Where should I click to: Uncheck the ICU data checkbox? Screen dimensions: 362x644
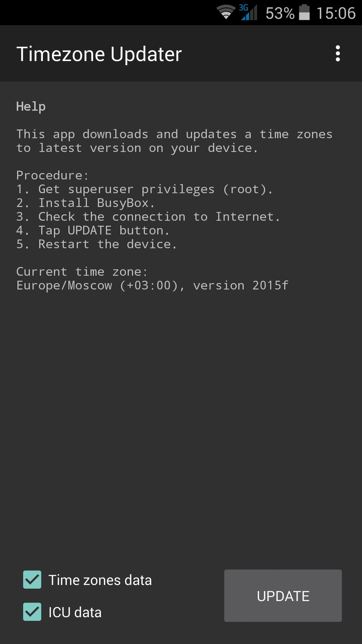32,612
